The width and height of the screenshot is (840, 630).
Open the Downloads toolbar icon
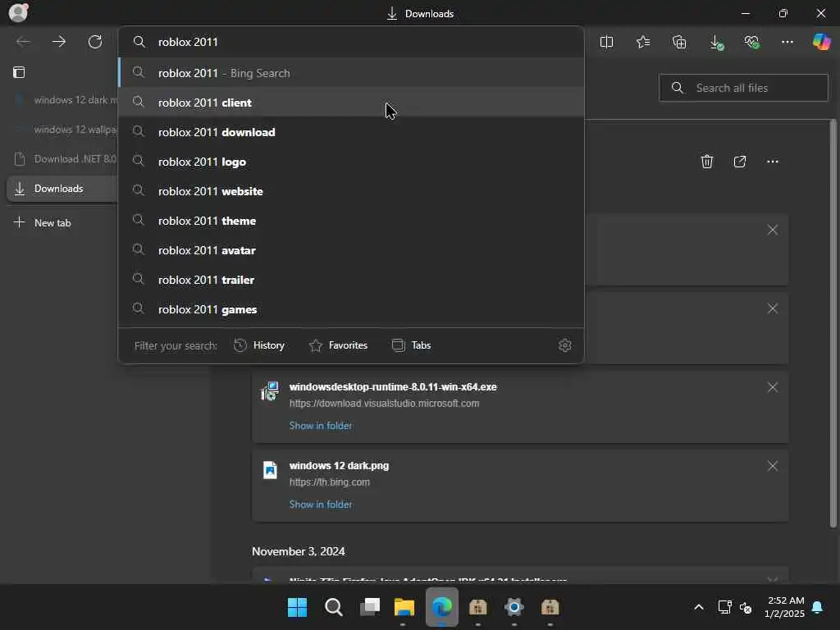click(x=716, y=43)
